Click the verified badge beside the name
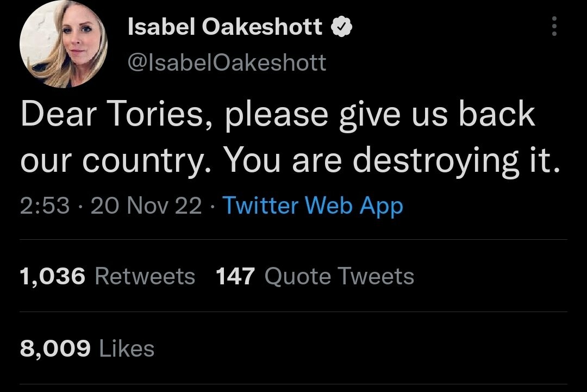The image size is (587, 392). pyautogui.click(x=344, y=27)
